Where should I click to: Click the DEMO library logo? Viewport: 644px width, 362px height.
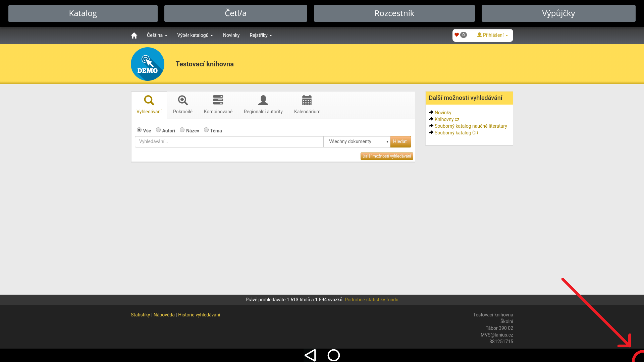click(148, 64)
